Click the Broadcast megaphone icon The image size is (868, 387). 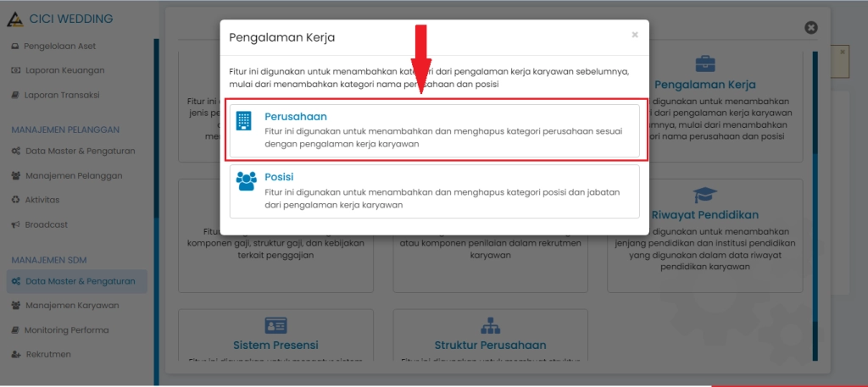point(15,224)
